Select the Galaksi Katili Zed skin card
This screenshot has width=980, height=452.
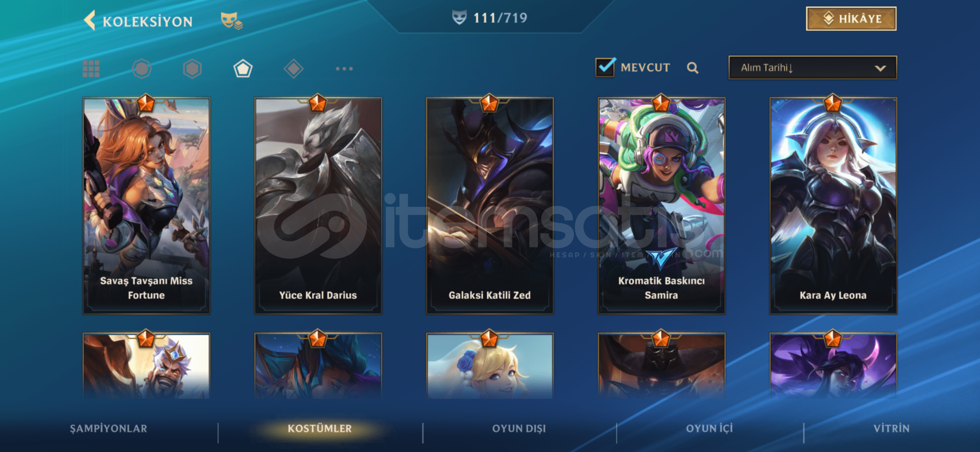click(x=490, y=206)
